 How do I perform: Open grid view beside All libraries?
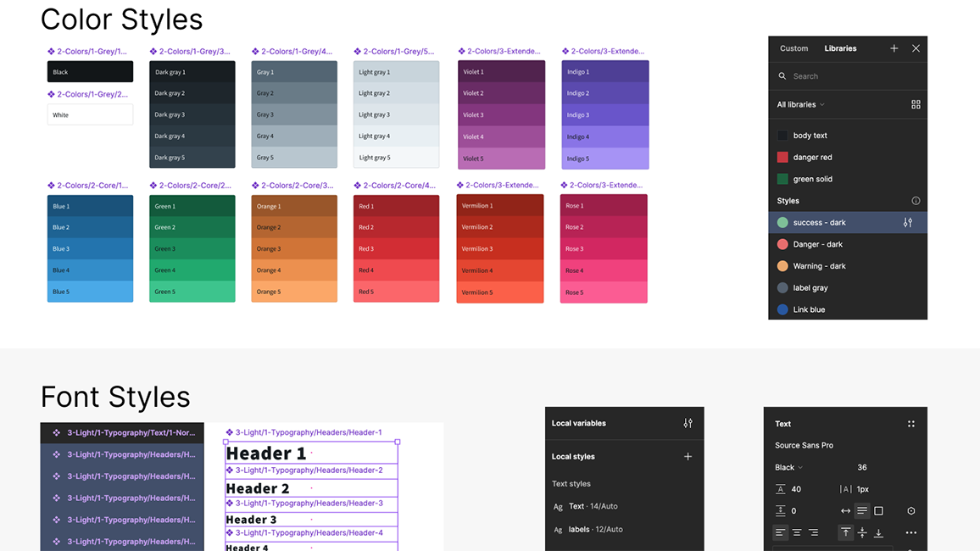coord(916,104)
